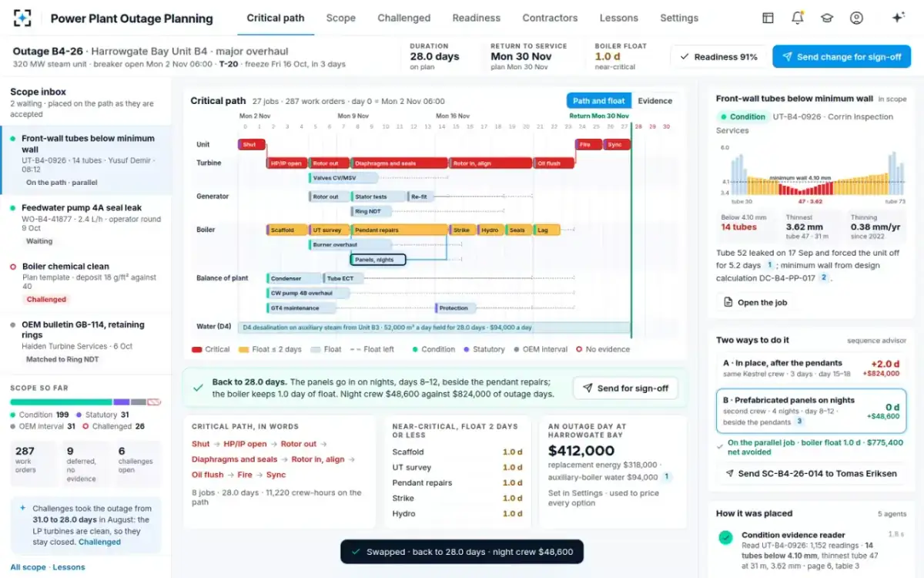Open the notifications bell
Viewport: 924px width, 578px height.
[797, 18]
